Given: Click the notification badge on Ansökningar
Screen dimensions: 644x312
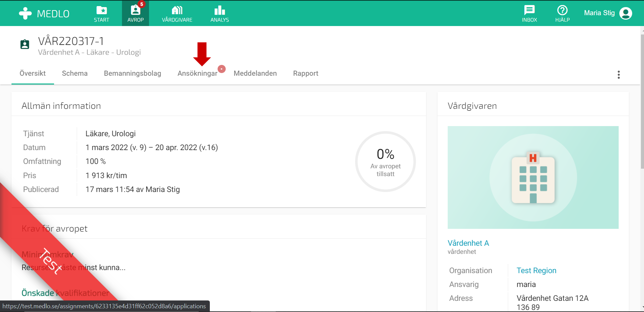Looking at the screenshot, I should [x=222, y=69].
